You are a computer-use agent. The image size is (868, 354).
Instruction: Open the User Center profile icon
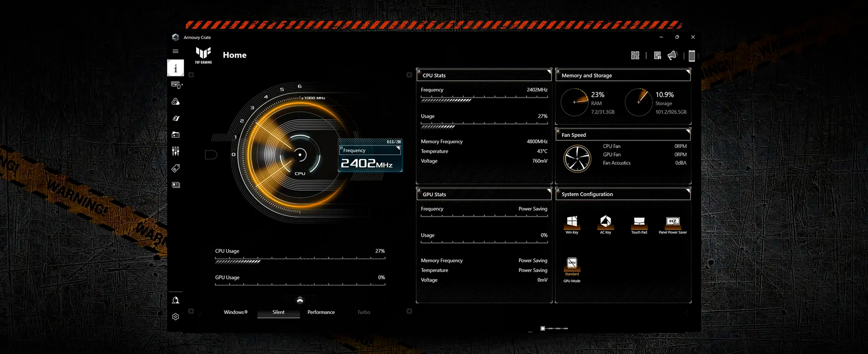point(175,300)
